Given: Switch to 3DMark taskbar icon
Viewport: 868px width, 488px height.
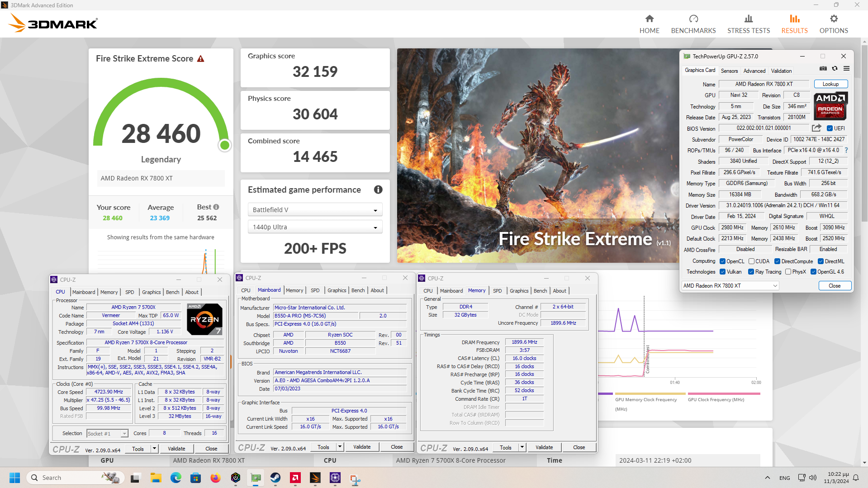Looking at the screenshot, I should pos(315,478).
